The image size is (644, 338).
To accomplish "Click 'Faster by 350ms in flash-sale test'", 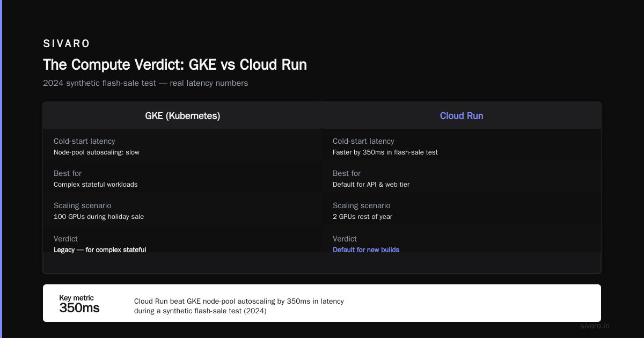I will (385, 152).
